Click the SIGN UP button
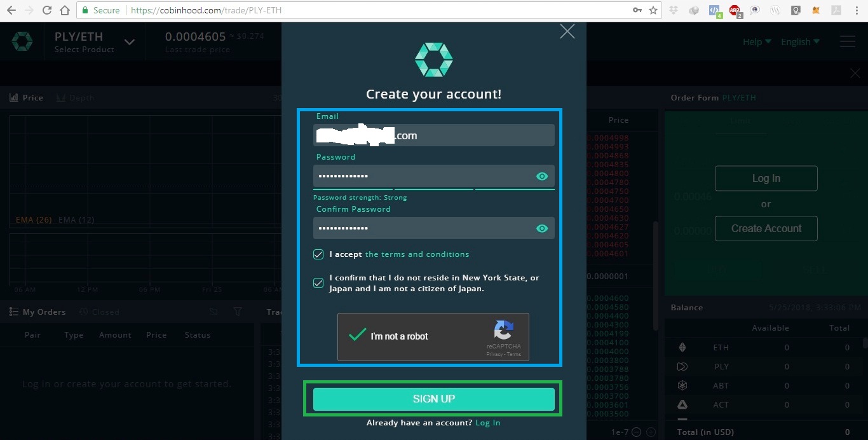 click(434, 399)
